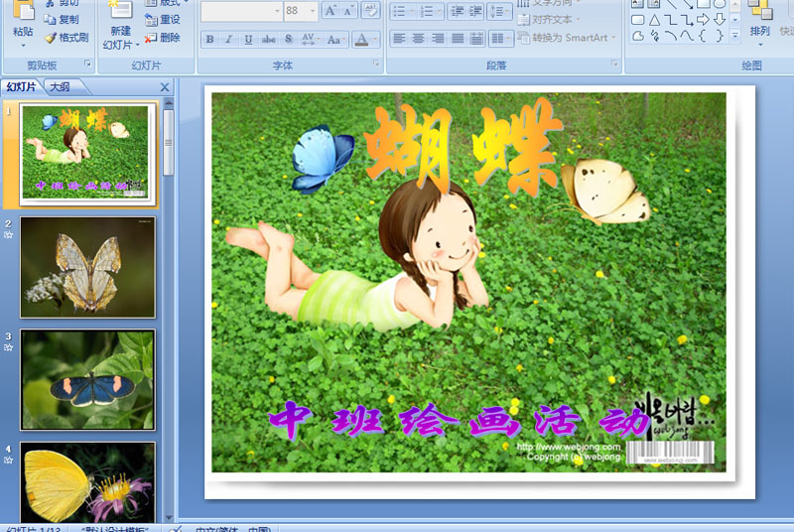Align text left in paragraph group
This screenshot has width=794, height=532.
[x=399, y=39]
